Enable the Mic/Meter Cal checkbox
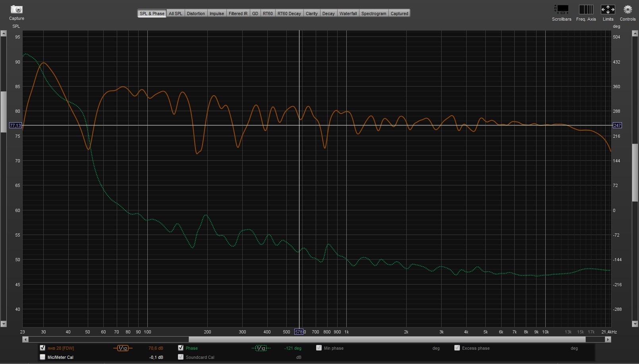 [x=42, y=357]
